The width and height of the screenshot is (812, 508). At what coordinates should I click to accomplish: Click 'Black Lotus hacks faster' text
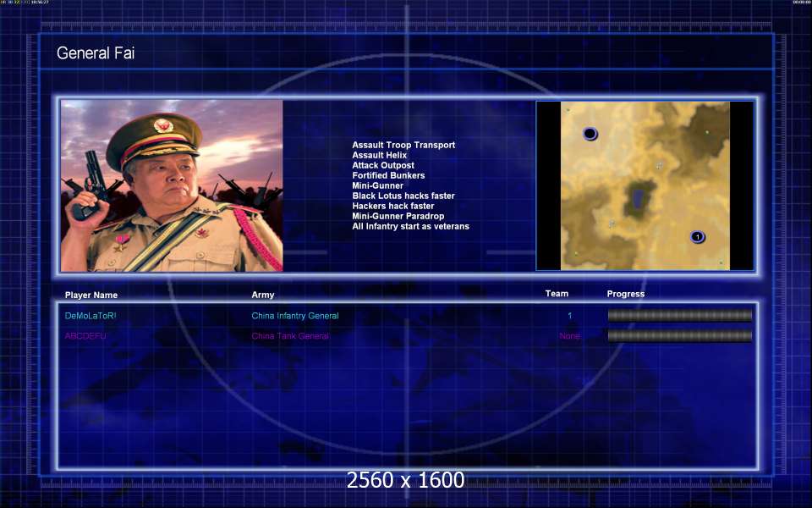pyautogui.click(x=403, y=196)
